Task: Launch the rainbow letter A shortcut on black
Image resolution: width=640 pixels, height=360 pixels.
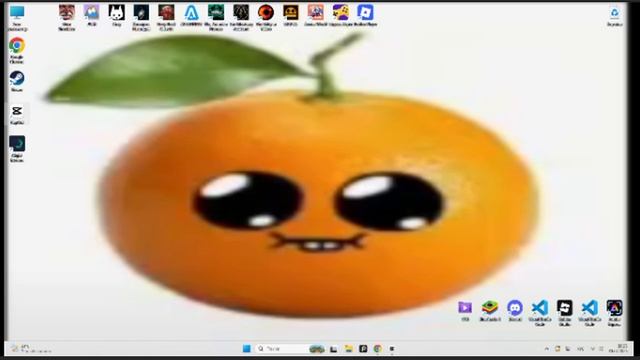Action: [x=614, y=313]
